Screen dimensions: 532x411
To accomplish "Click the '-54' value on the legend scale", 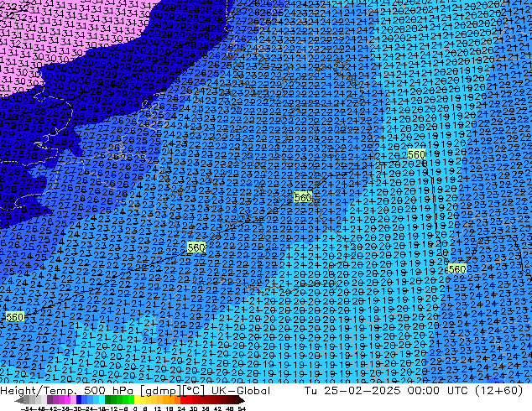I will [x=27, y=408].
